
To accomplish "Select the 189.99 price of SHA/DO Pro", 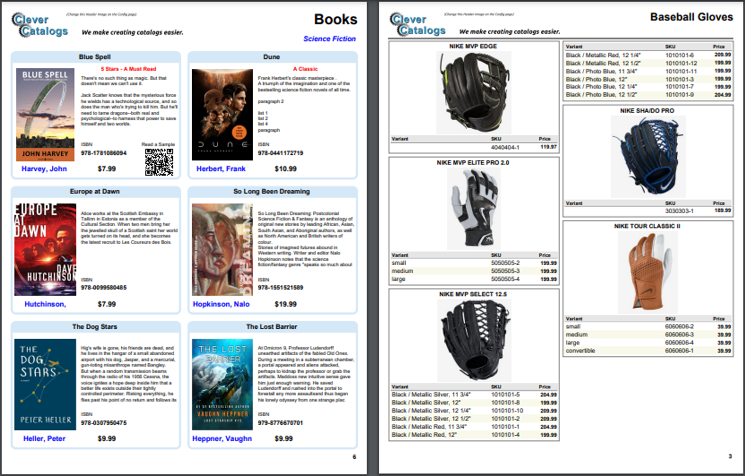I will click(723, 210).
